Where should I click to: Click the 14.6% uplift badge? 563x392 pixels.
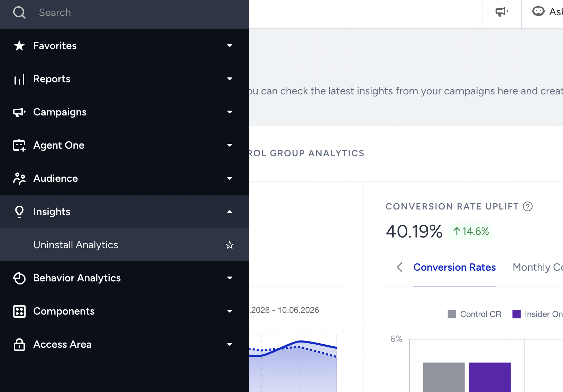pyautogui.click(x=470, y=231)
